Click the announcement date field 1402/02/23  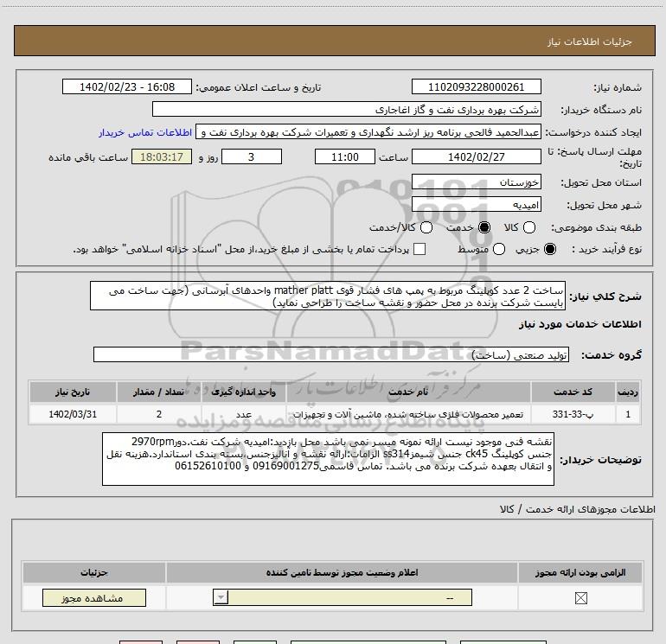click(127, 87)
